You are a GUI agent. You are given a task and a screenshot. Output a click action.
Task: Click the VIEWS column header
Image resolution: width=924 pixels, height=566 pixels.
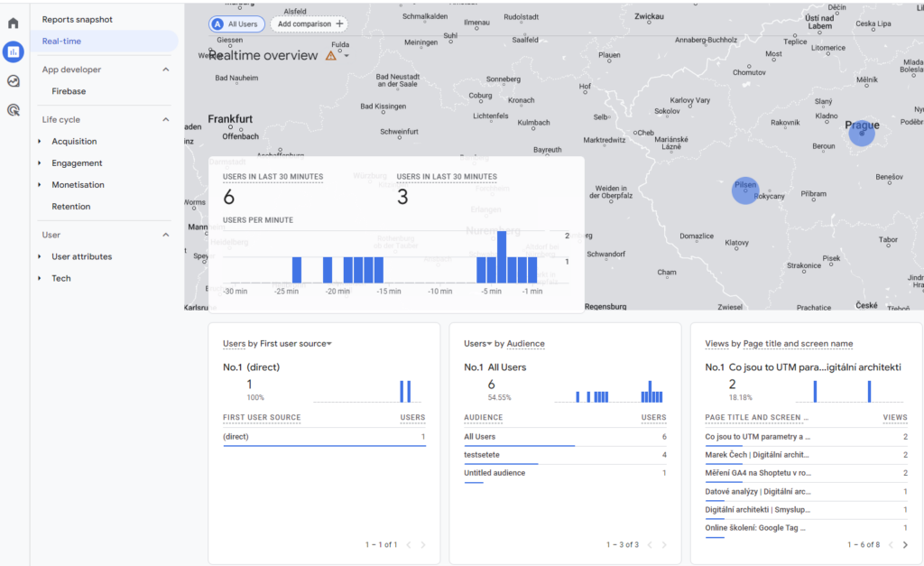pyautogui.click(x=895, y=417)
